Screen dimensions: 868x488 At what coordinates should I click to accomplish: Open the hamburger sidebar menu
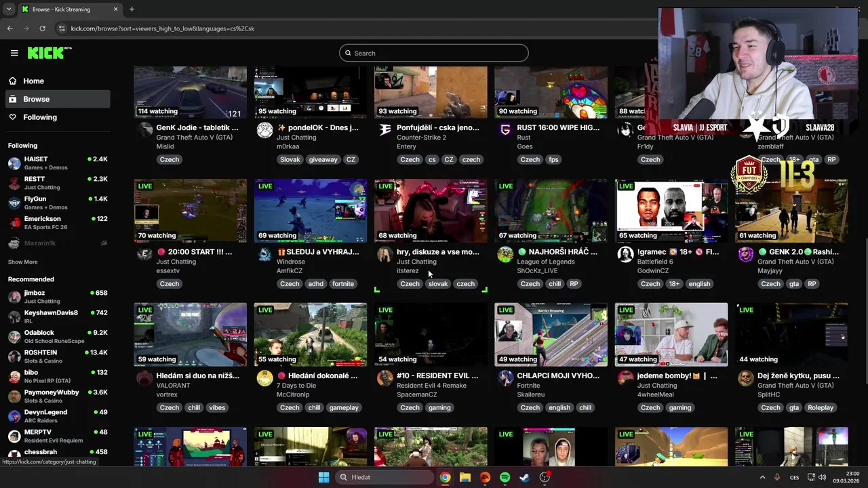(14, 53)
